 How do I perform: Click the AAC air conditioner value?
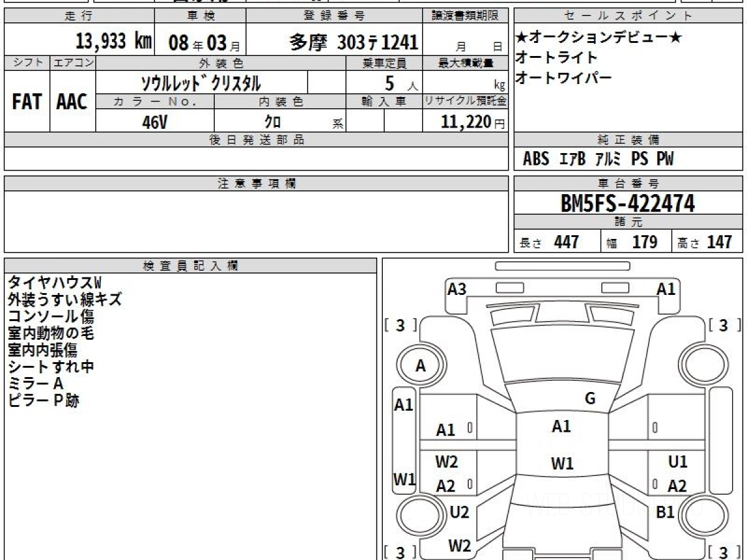click(72, 102)
